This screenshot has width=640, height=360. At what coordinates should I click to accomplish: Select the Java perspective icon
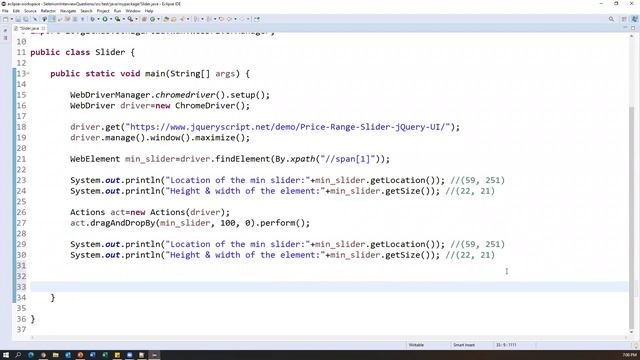tap(634, 19)
